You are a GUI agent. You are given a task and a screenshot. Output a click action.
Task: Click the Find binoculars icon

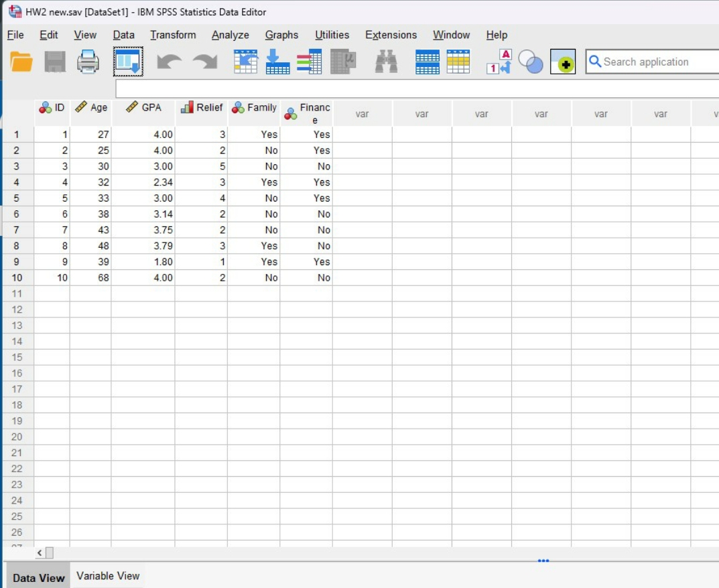click(x=386, y=62)
